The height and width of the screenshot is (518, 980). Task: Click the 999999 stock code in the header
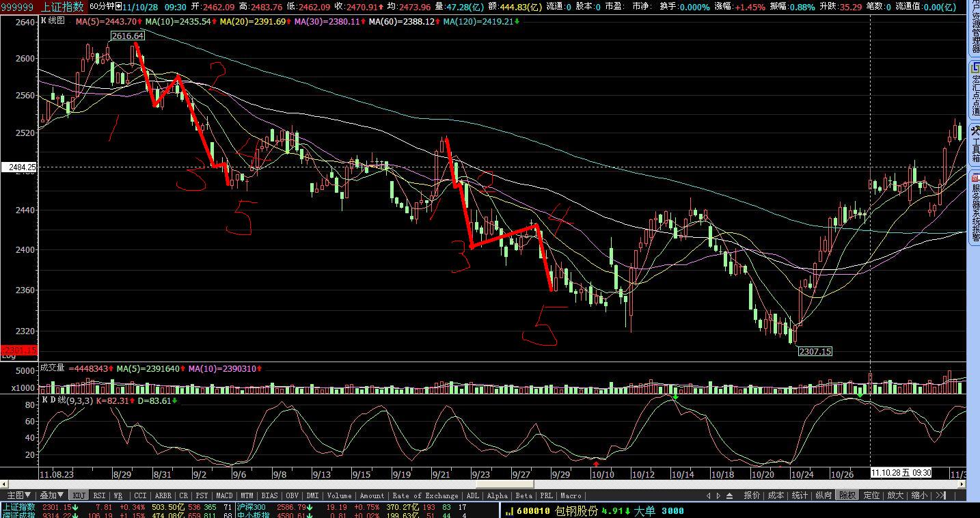pyautogui.click(x=18, y=7)
